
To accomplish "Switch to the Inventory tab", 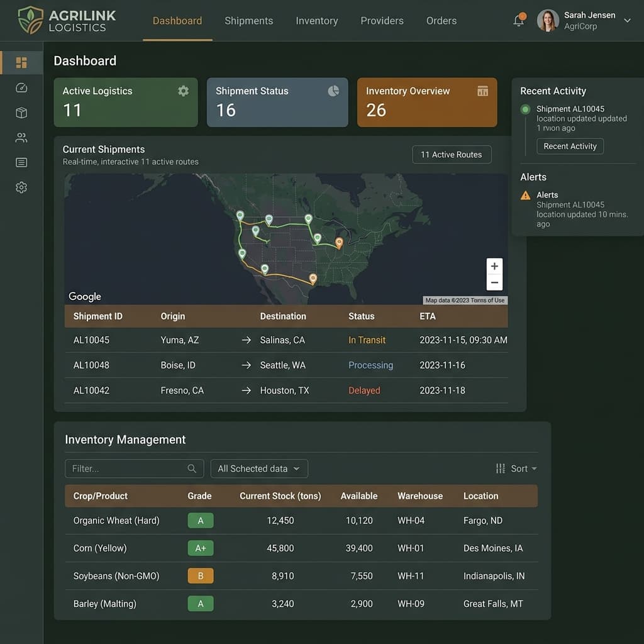I will (317, 21).
